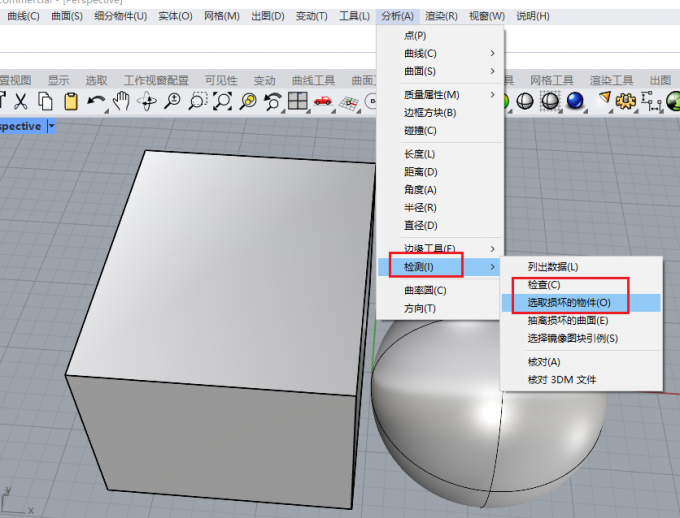Select 选择镜像图块引例(S) in the submenu
This screenshot has width=680, height=518.
click(581, 338)
